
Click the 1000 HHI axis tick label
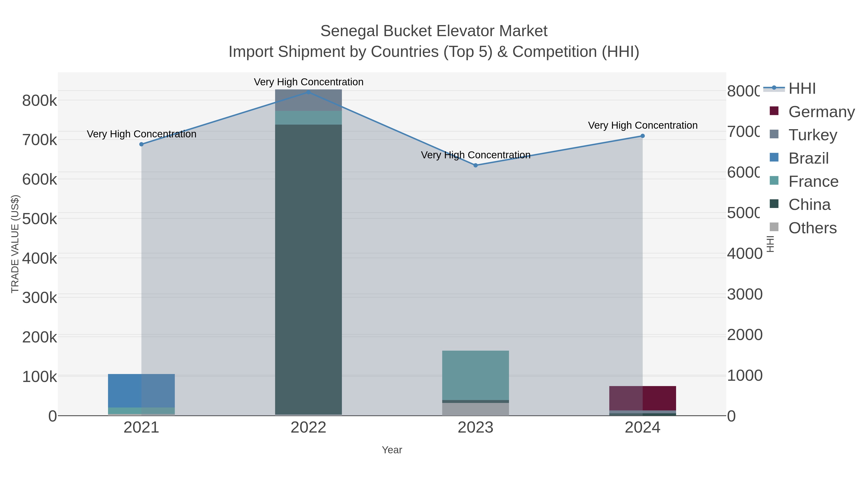pos(745,375)
